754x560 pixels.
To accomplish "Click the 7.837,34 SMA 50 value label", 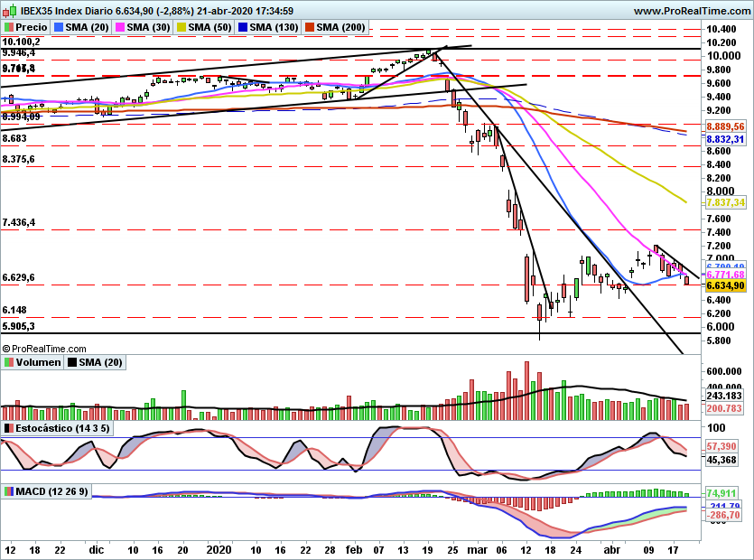I will pyautogui.click(x=726, y=202).
